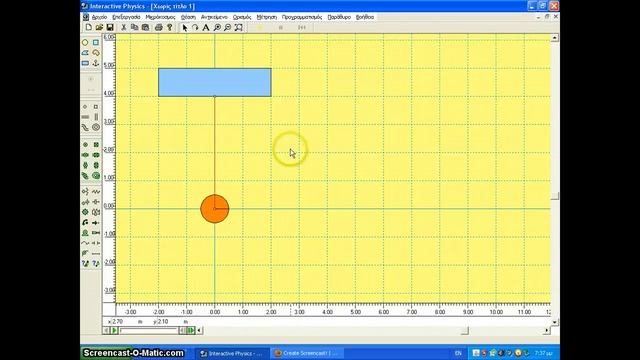Select the Vertical slot element tool
640x360 pixels.
[x=96, y=117]
